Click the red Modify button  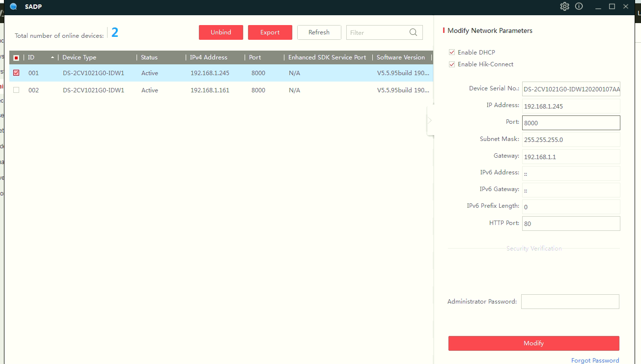tap(533, 343)
